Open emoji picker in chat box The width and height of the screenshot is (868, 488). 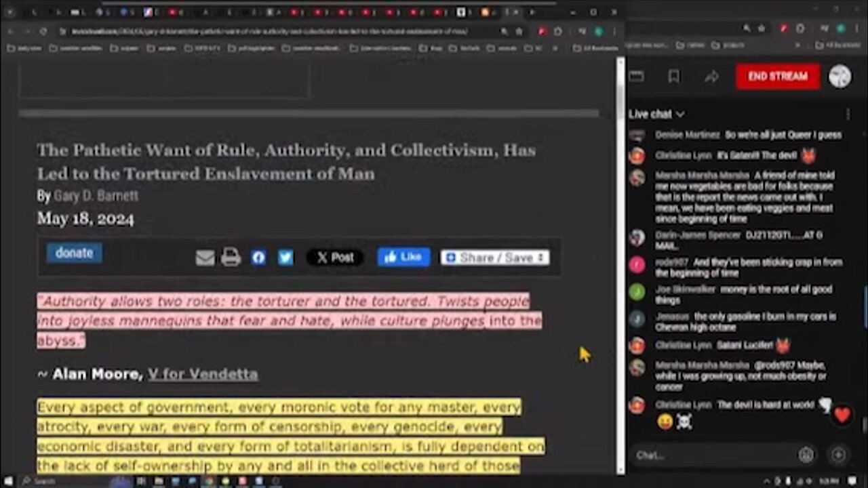coord(806,455)
